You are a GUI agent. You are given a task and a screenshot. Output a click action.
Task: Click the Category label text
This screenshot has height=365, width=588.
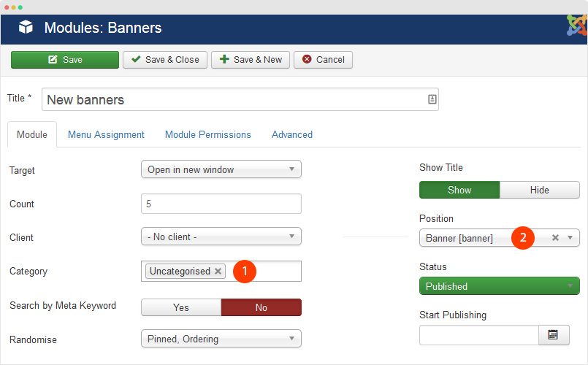pyautogui.click(x=28, y=272)
